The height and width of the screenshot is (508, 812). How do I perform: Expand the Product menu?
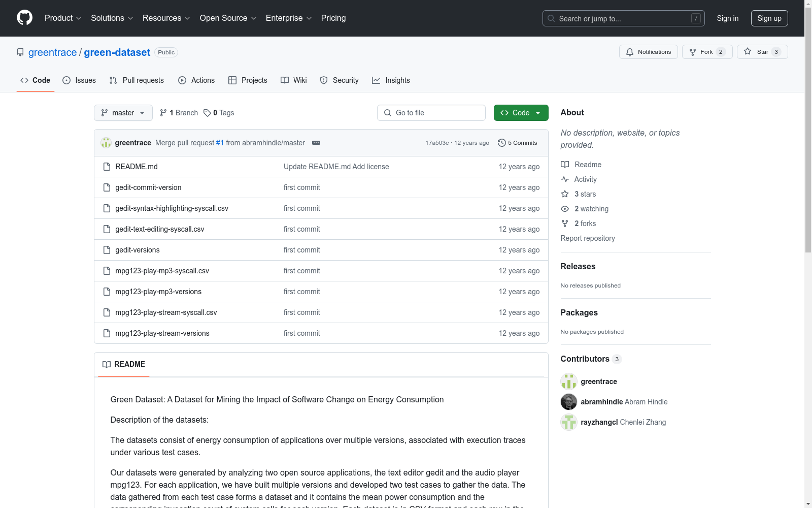pos(63,18)
